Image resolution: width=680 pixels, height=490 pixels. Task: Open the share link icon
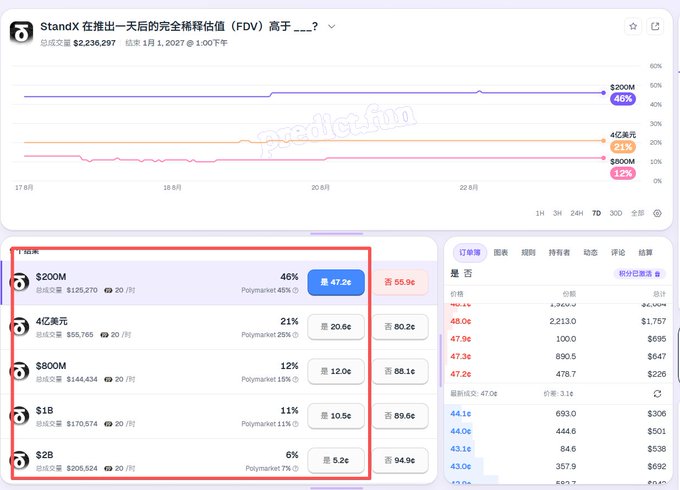(655, 26)
